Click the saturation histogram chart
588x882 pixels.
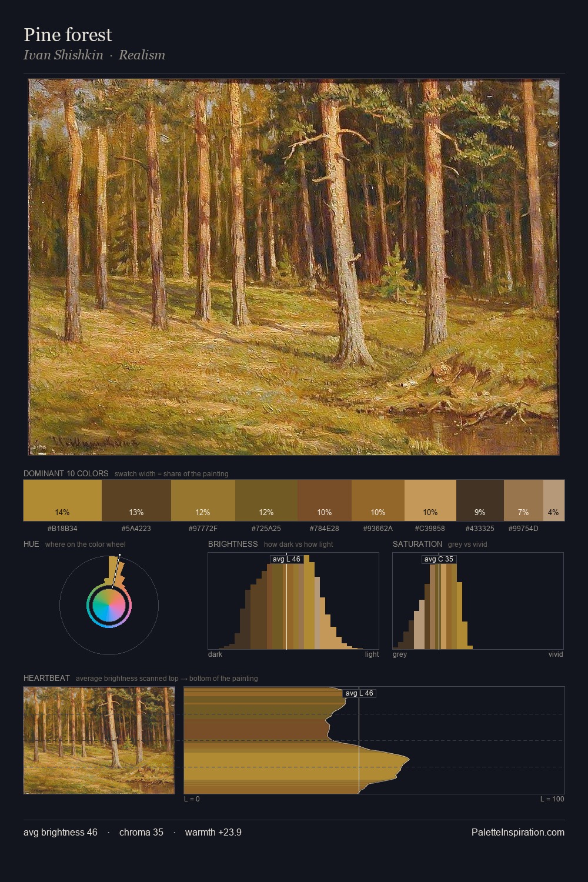478,601
